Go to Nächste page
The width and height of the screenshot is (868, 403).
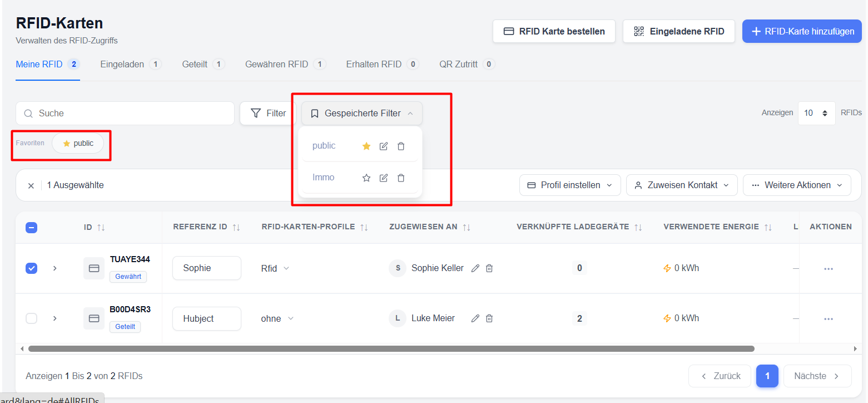(817, 376)
